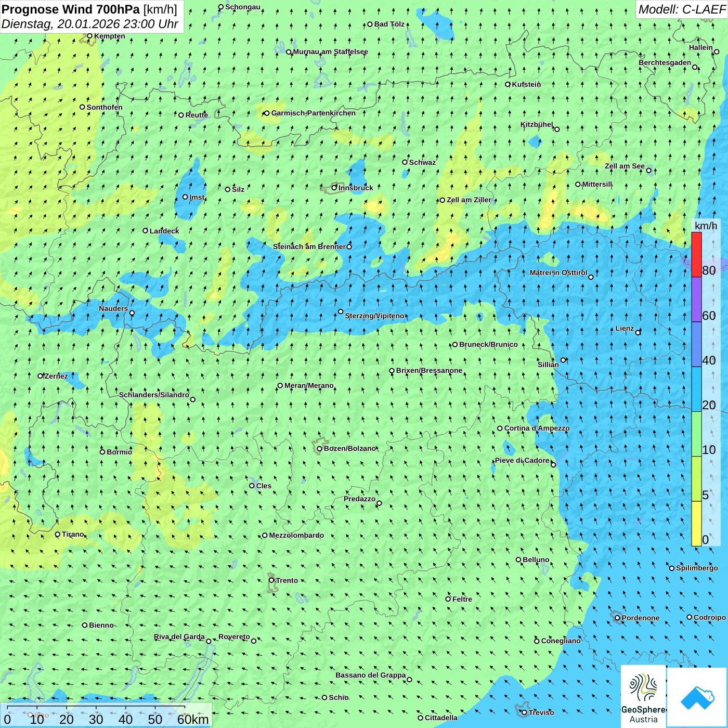The width and height of the screenshot is (728, 728).
Task: Click the 'Murnau am Staffelsee' label
Action: (x=330, y=51)
